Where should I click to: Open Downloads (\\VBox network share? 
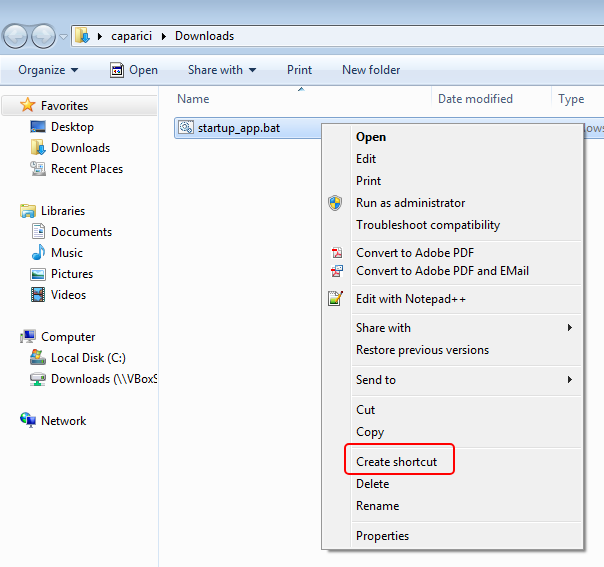tap(104, 379)
